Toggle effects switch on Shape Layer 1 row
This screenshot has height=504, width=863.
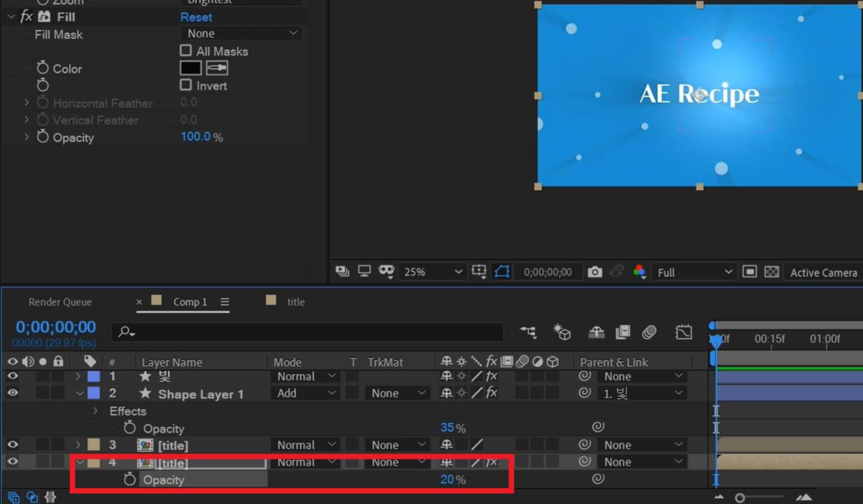pos(492,393)
